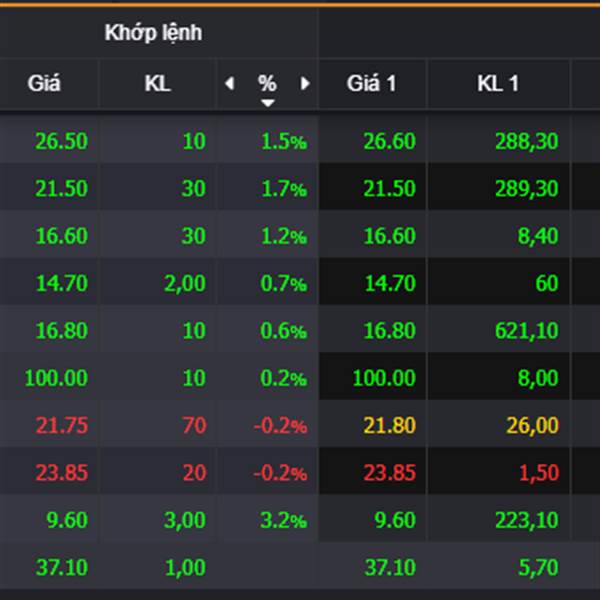Click the 3.2% change cell
Image resolution: width=600 pixels, height=600 pixels.
click(x=283, y=520)
